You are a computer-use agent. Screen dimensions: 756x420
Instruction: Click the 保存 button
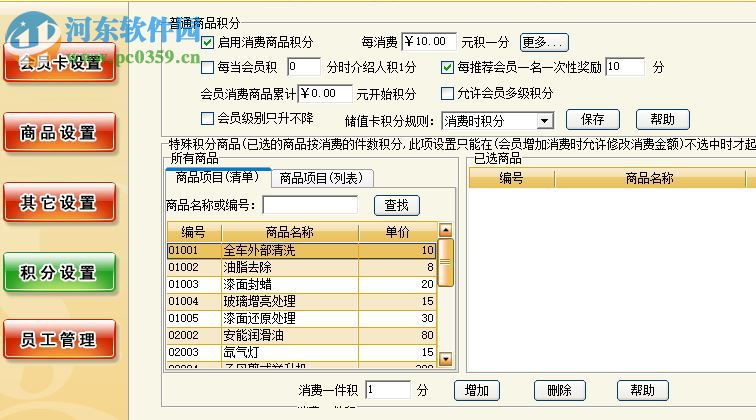tap(593, 120)
